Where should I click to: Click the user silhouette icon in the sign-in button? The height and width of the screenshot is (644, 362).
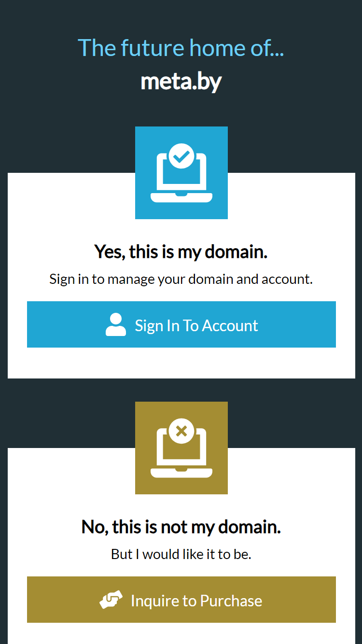click(116, 325)
